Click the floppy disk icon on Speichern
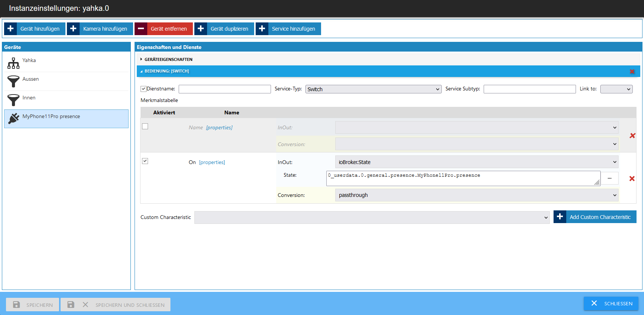This screenshot has height=315, width=644. coord(16,305)
